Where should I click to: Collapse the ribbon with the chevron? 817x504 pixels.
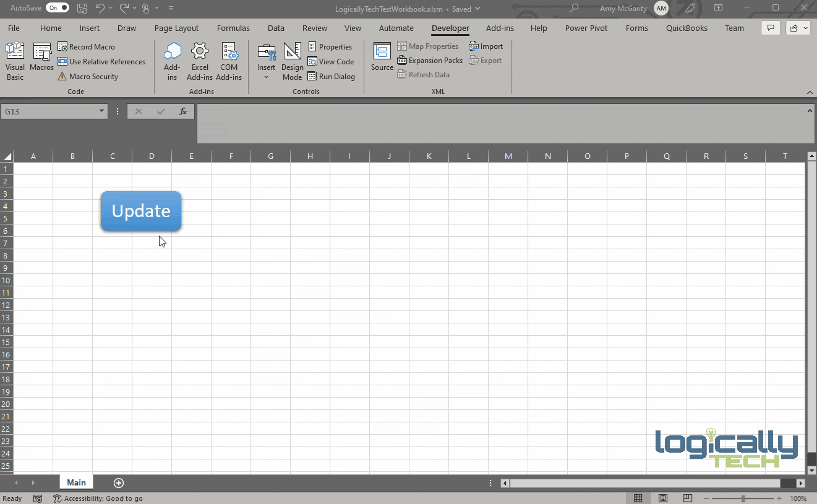point(810,93)
